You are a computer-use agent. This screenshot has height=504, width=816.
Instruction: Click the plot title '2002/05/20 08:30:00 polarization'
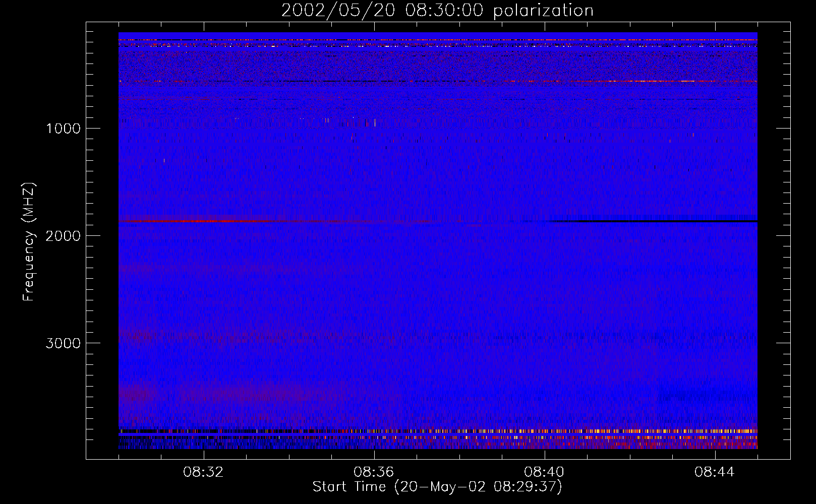click(x=437, y=10)
